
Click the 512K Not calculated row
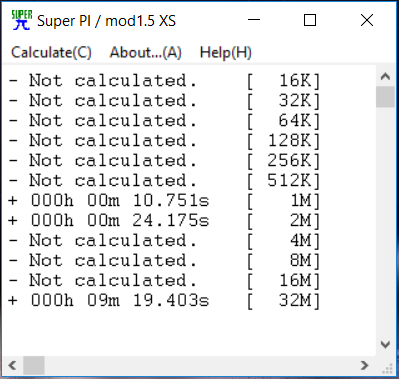click(164, 181)
